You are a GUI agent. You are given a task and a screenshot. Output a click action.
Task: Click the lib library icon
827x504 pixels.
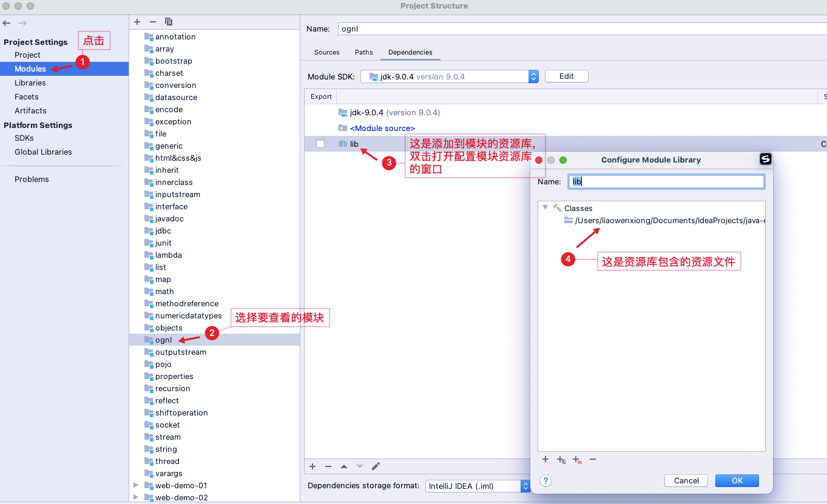[343, 144]
